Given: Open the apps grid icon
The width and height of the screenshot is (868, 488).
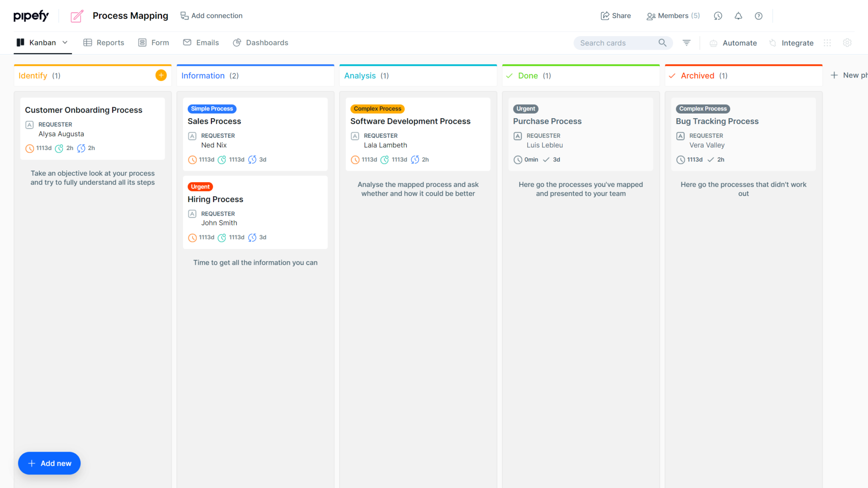Looking at the screenshot, I should [827, 43].
